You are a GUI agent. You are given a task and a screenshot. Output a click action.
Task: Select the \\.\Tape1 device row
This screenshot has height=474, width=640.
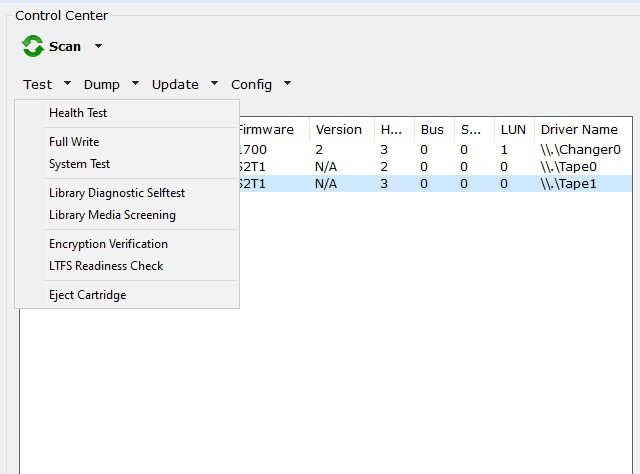[x=436, y=184]
